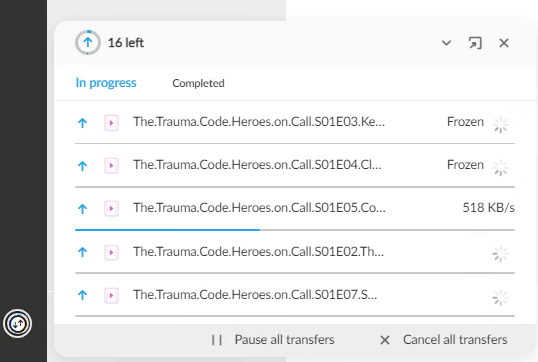Click the pause bars icon in the footer
This screenshot has height=362, width=538.
pos(217,340)
